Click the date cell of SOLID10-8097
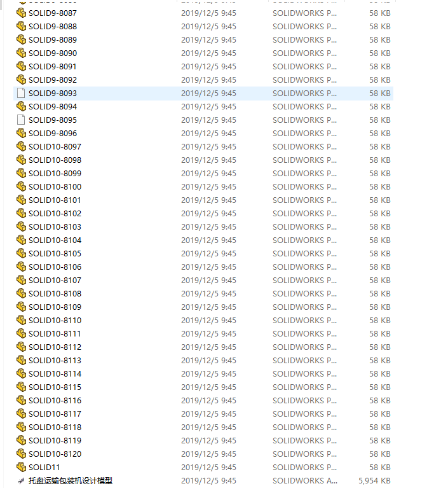448x500 pixels. point(208,147)
